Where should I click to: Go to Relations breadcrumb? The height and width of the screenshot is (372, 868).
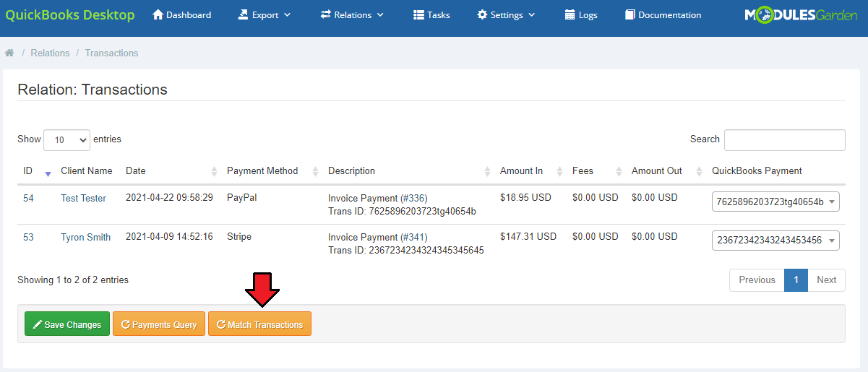click(x=50, y=53)
